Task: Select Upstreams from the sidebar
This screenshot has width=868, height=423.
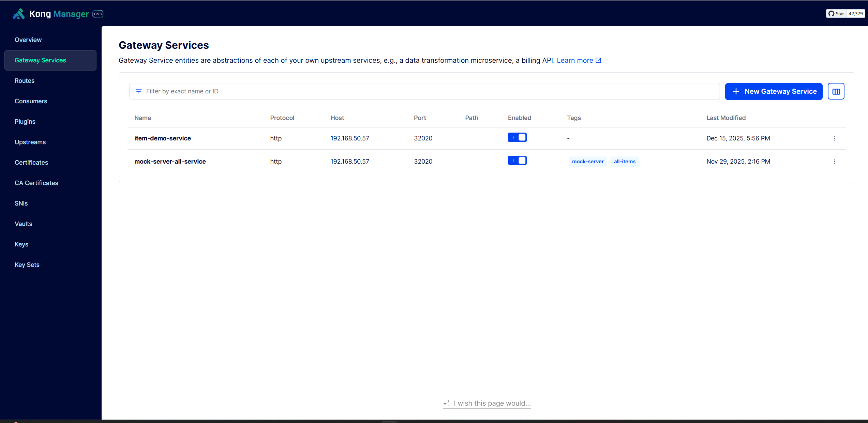Action: point(30,142)
